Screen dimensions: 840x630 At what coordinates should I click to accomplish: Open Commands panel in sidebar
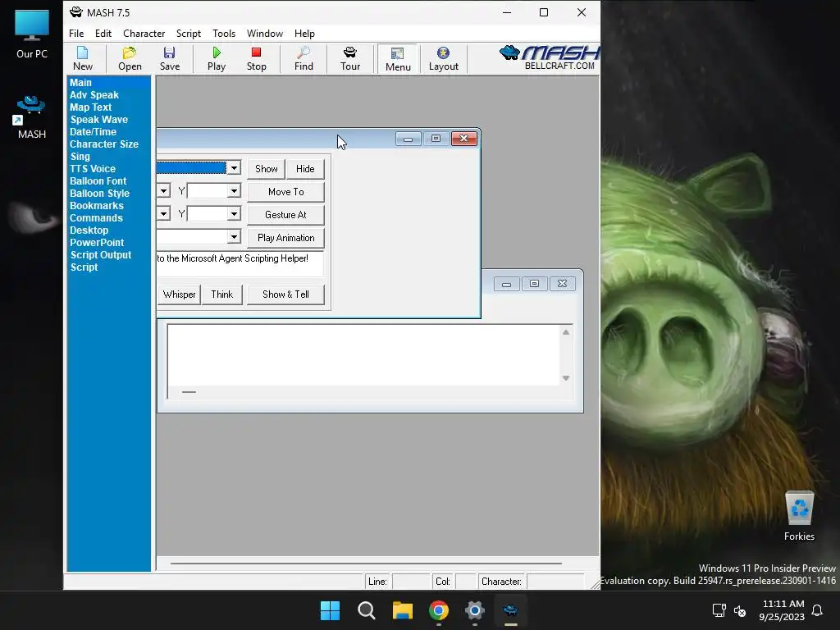96,218
